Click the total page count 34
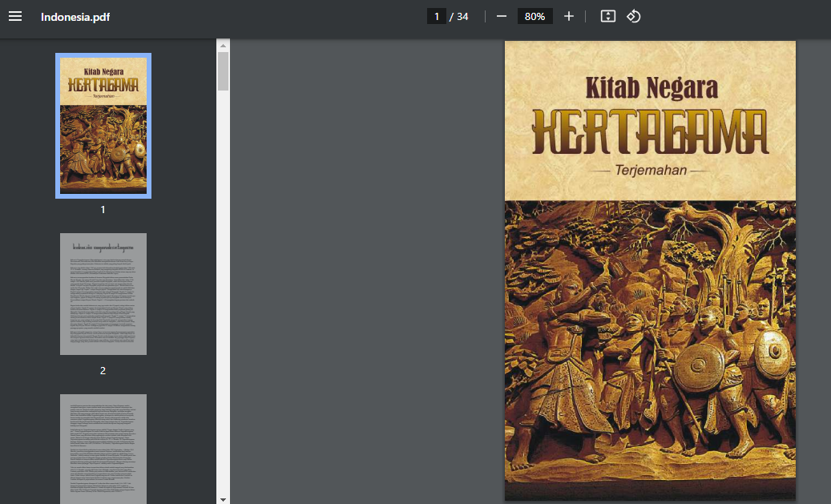 click(x=462, y=17)
